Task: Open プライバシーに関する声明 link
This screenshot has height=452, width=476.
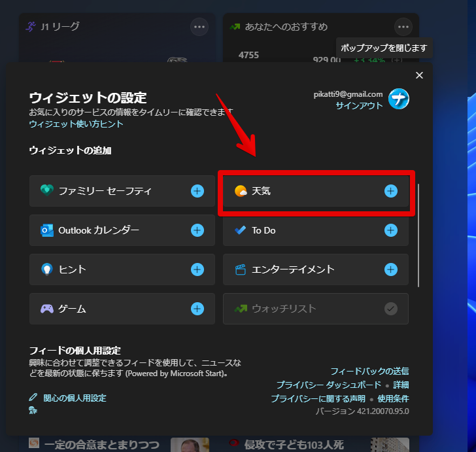Action: click(x=318, y=398)
